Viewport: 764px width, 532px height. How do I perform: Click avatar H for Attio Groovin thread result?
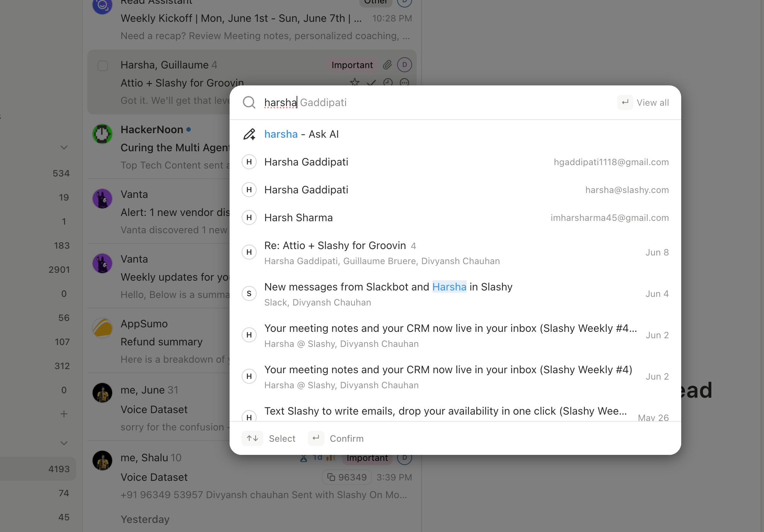click(249, 252)
